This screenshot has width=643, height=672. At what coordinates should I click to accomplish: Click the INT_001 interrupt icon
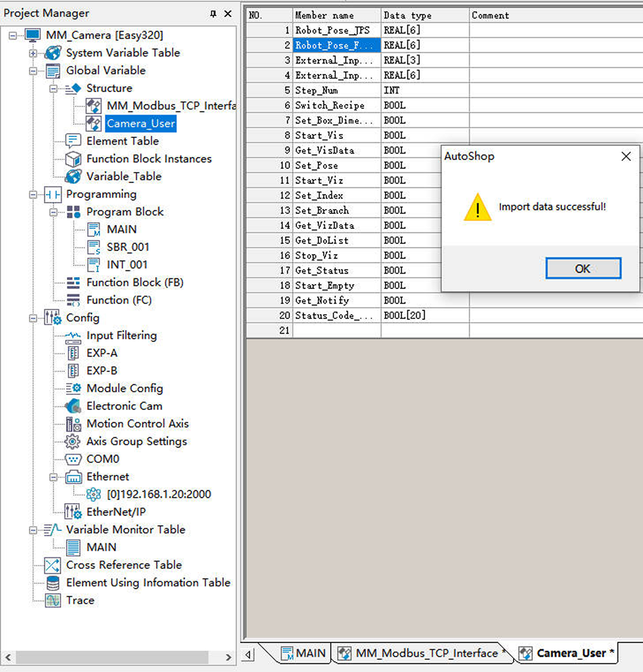pyautogui.click(x=94, y=265)
